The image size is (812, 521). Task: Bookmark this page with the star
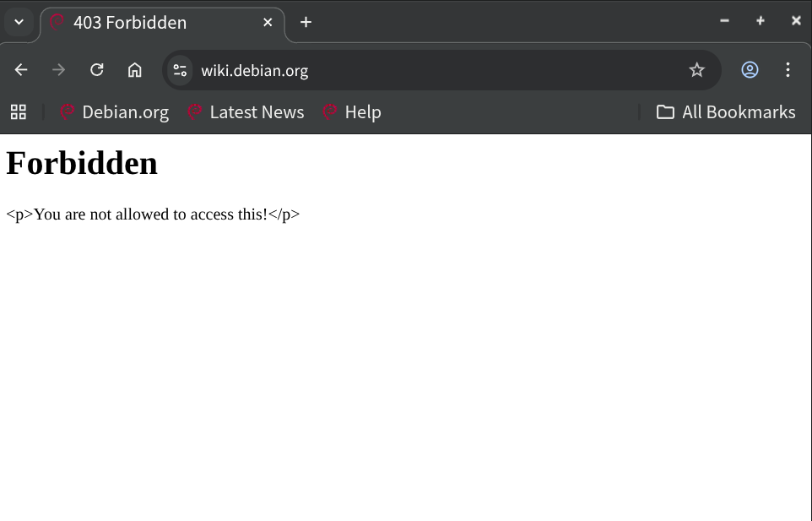click(696, 70)
